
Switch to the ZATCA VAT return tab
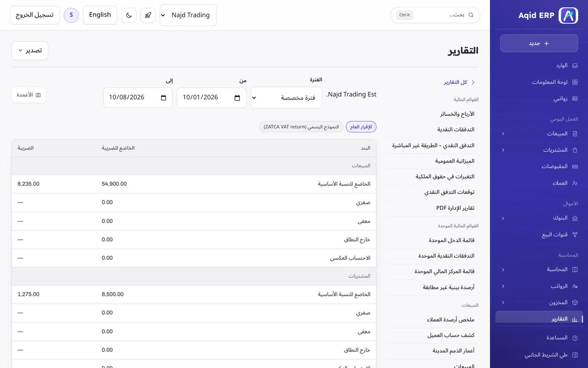click(301, 127)
